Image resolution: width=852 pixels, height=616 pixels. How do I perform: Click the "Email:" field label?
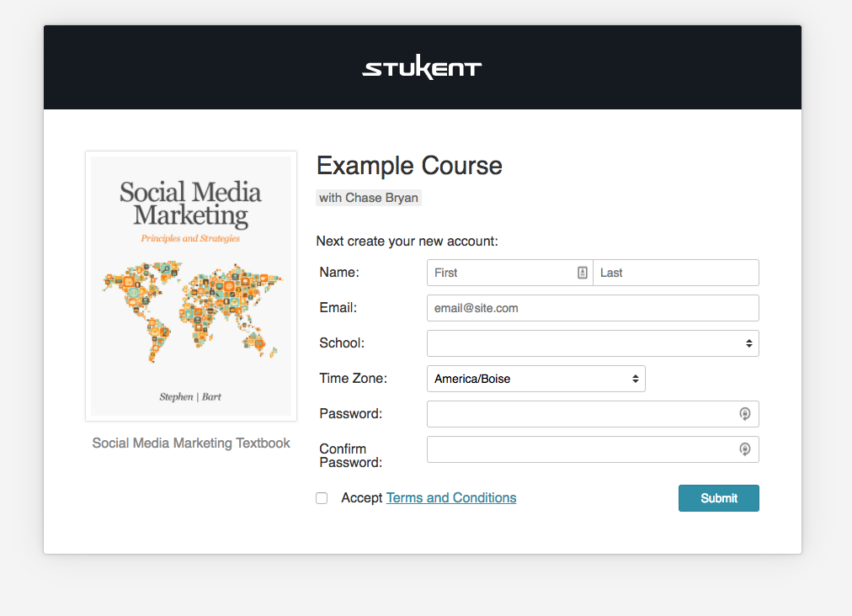pos(338,308)
